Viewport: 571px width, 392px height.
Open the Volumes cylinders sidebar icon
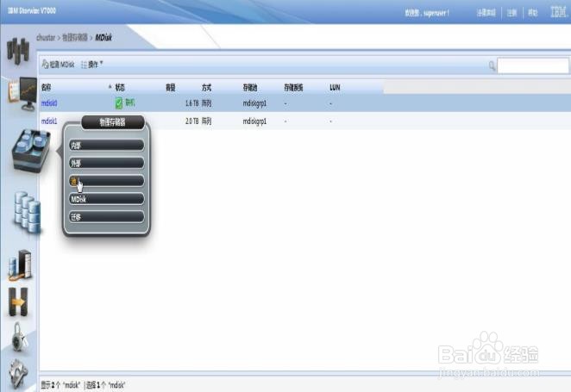(28, 212)
